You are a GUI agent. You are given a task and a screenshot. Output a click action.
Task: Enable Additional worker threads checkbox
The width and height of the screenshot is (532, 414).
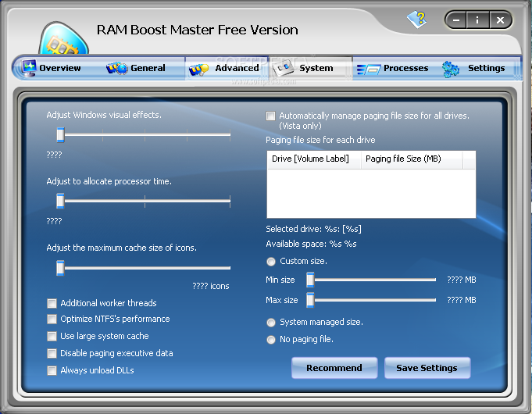point(52,303)
